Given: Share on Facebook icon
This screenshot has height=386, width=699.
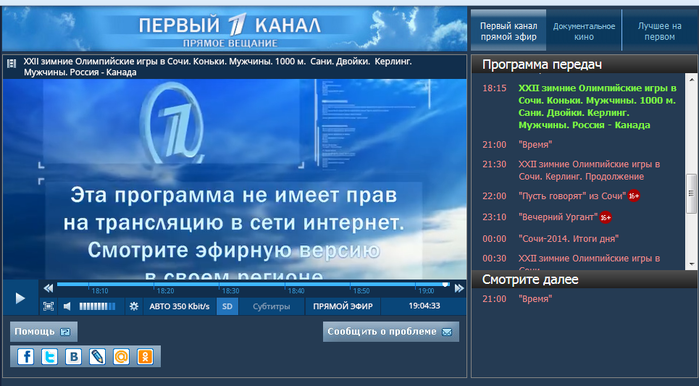Looking at the screenshot, I should [x=25, y=357].
